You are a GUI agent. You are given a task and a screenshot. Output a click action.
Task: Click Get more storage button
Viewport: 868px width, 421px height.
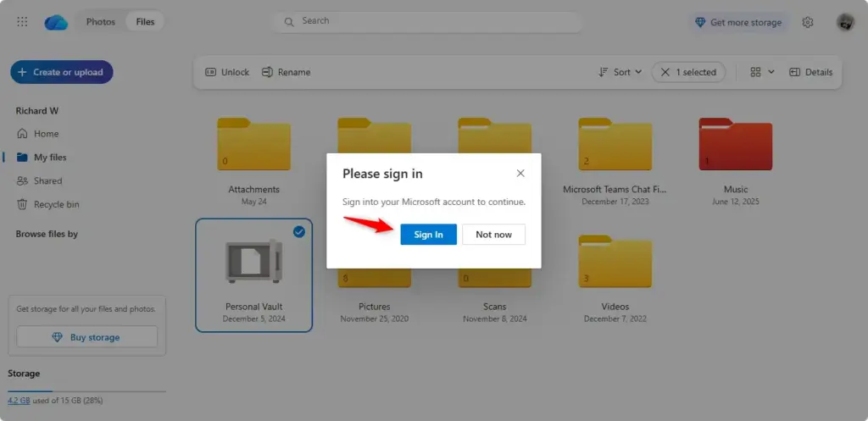pos(738,22)
